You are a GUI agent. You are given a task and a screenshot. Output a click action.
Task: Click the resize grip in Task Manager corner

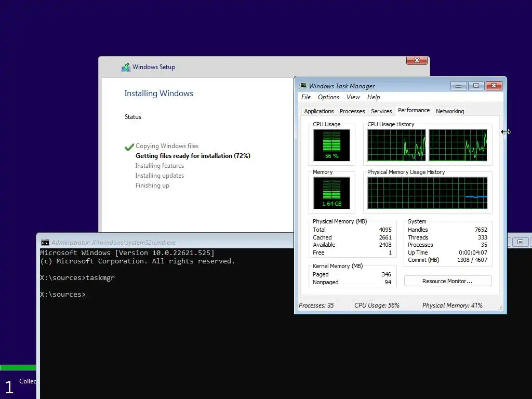(500, 308)
